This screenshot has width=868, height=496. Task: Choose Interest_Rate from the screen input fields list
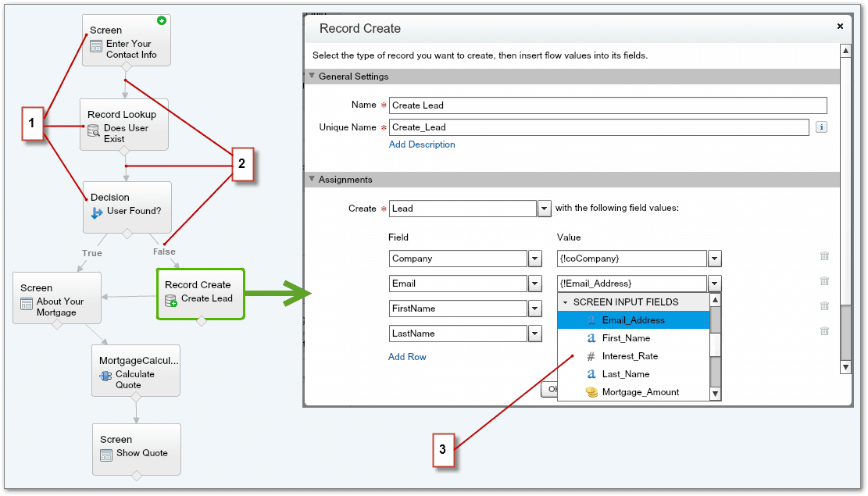pyautogui.click(x=630, y=356)
